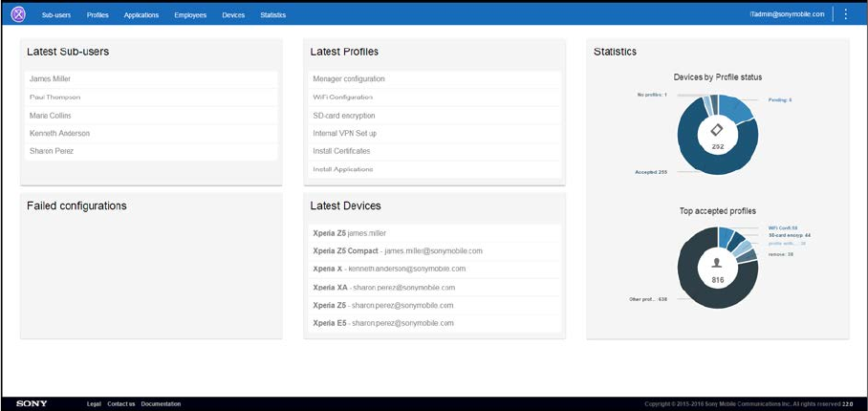Select sub-user Marie Collins
Screen dimensions: 868x411
(151, 116)
